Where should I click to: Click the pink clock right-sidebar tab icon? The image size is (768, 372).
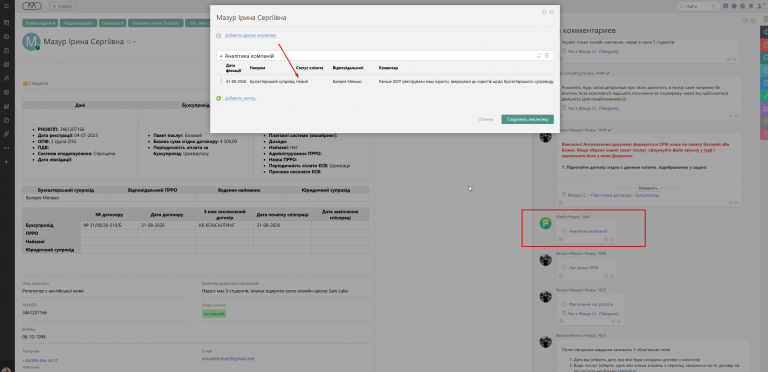764,134
